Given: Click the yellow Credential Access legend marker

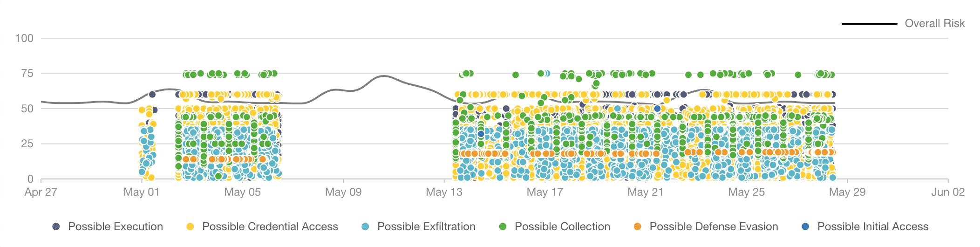Looking at the screenshot, I should (190, 226).
